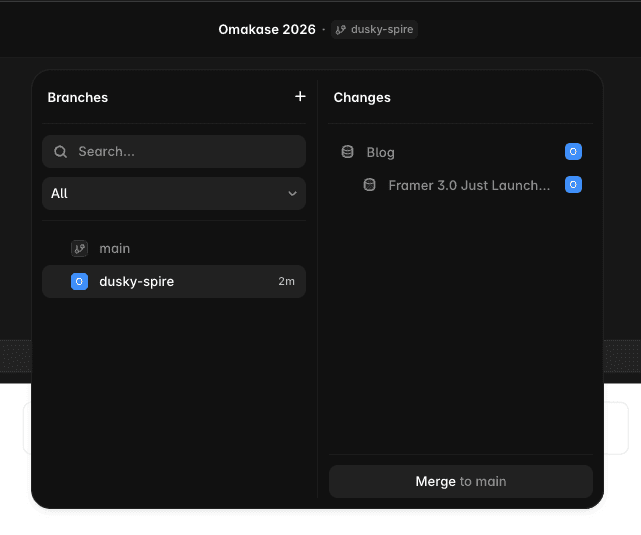Click the chevron arrow of the All dropdown
The width and height of the screenshot is (641, 535).
pyautogui.click(x=293, y=193)
